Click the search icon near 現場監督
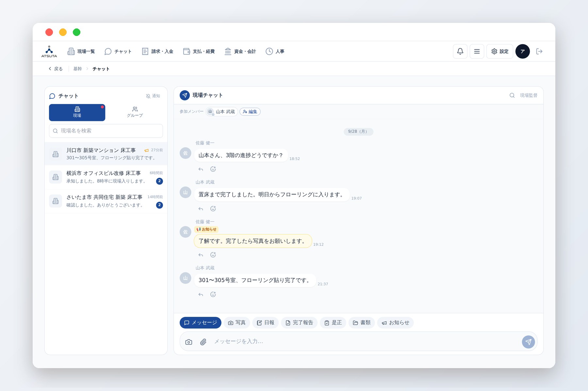This screenshot has height=391, width=588. (512, 95)
